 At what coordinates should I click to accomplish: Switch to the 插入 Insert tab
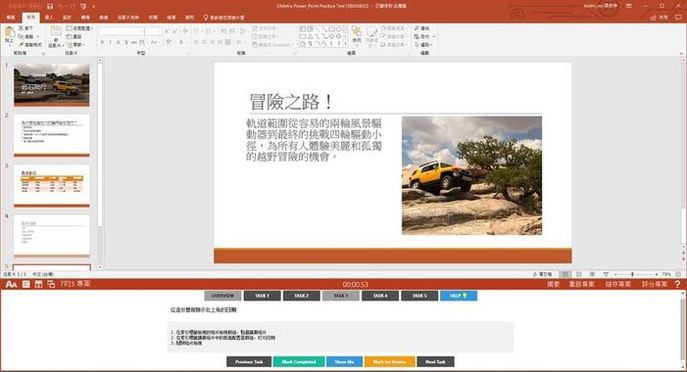click(49, 17)
